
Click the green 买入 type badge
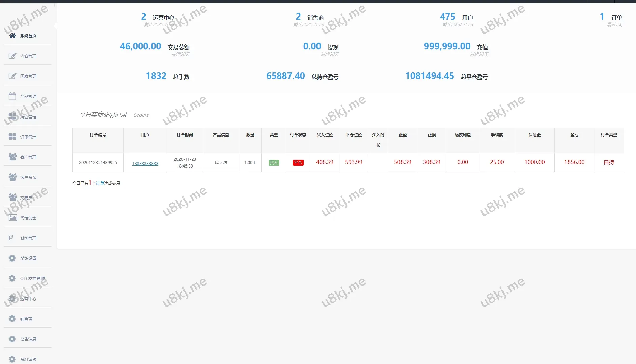(x=274, y=163)
